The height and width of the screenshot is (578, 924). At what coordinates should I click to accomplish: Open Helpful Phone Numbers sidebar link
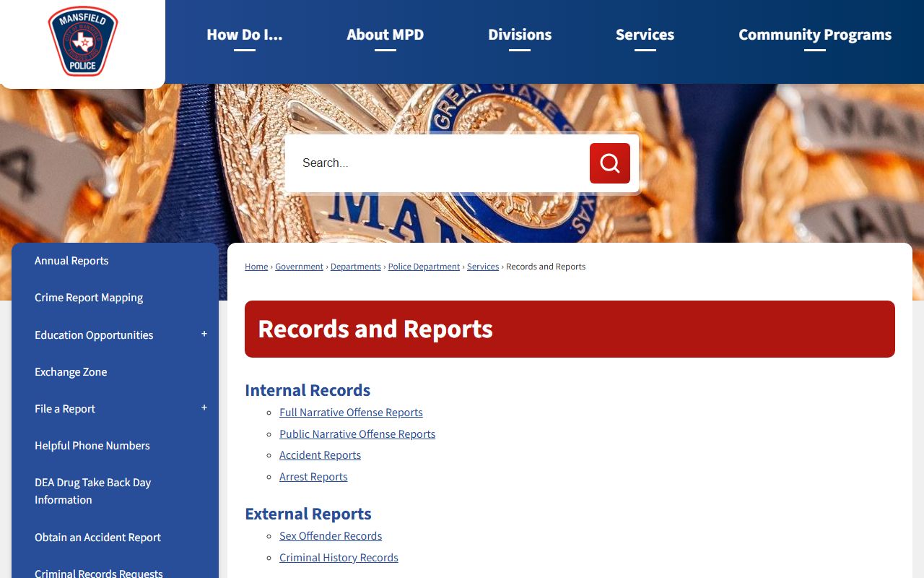click(x=92, y=446)
